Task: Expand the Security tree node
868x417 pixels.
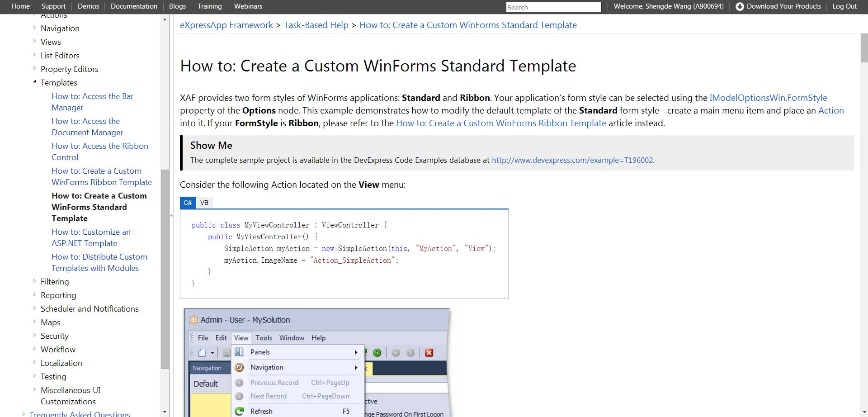Action: click(x=35, y=335)
